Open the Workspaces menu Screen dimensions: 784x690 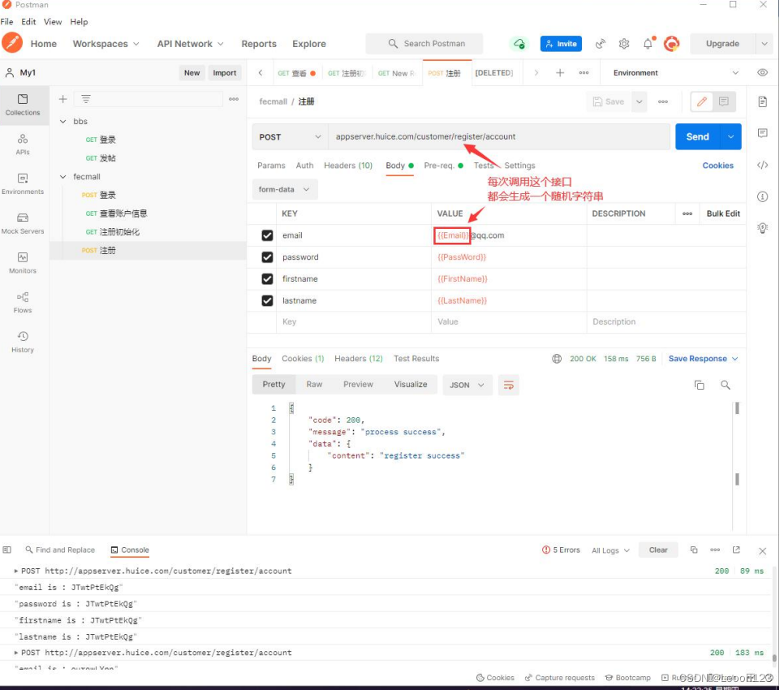click(106, 44)
